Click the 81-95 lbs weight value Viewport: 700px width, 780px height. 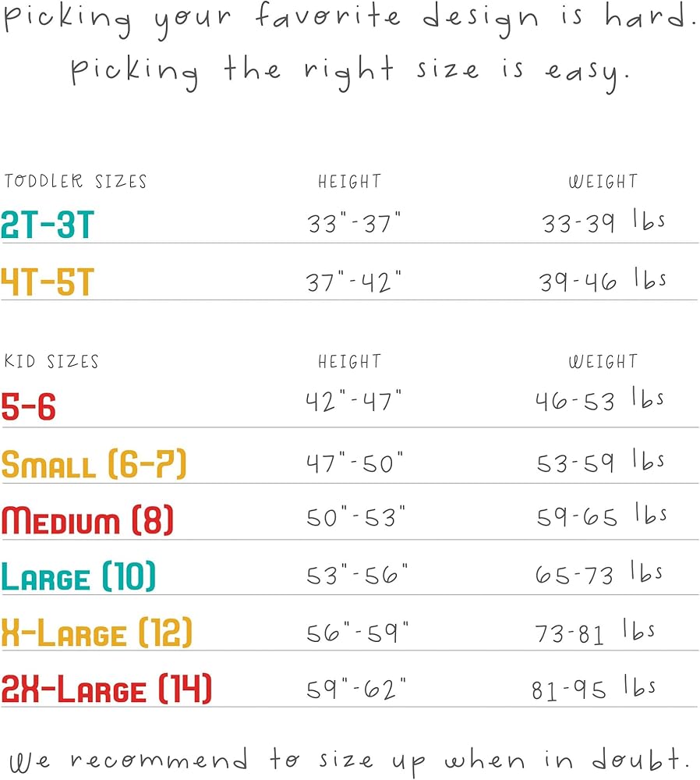[x=594, y=689]
